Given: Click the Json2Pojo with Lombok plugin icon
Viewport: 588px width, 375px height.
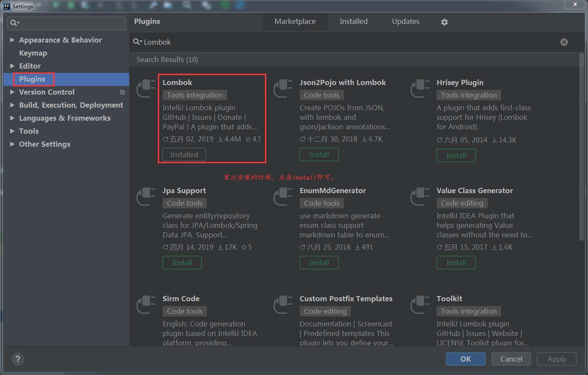Looking at the screenshot, I should click(283, 88).
